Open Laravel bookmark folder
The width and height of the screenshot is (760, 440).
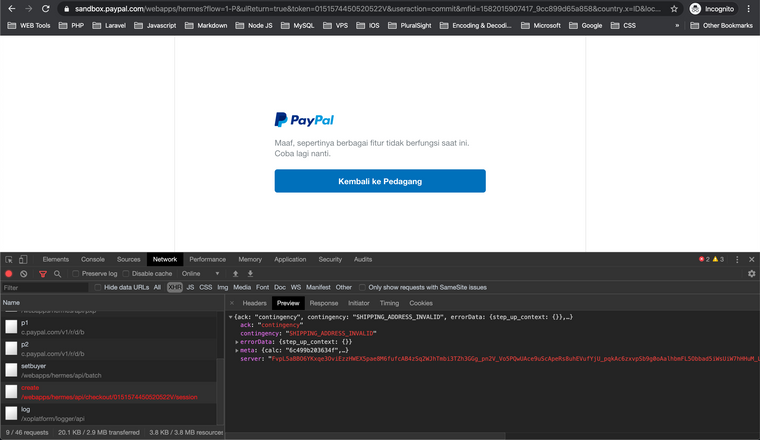109,25
